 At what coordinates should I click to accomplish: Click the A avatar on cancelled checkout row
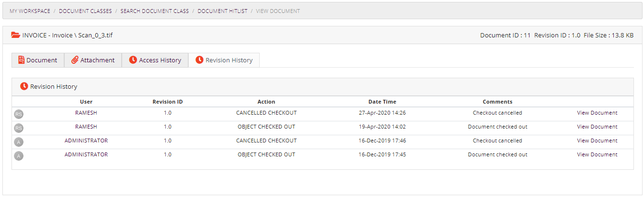click(x=19, y=142)
